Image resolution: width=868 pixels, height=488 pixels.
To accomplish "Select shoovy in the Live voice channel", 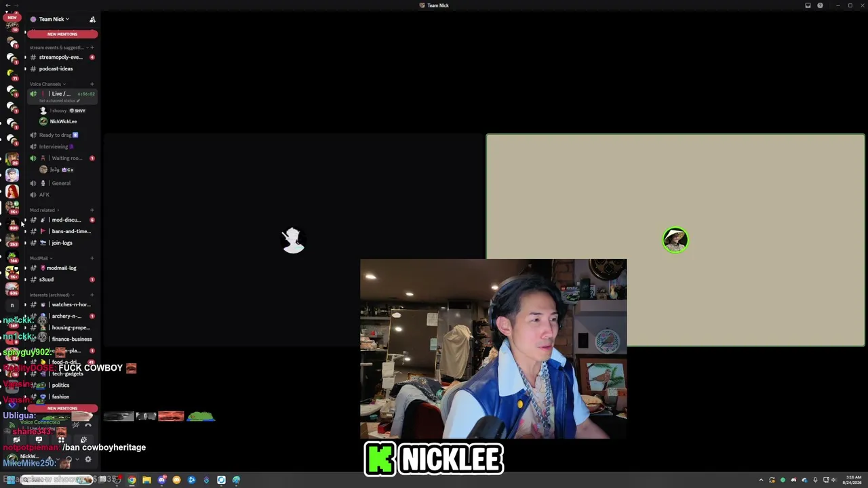I will (63, 110).
